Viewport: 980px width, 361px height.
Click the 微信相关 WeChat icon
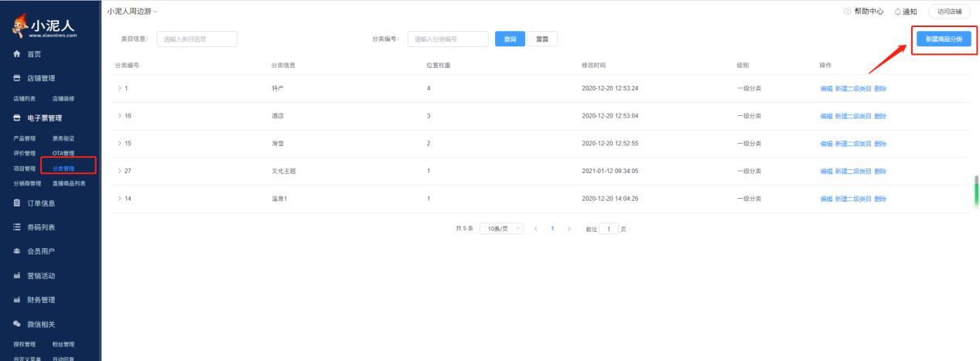17,324
